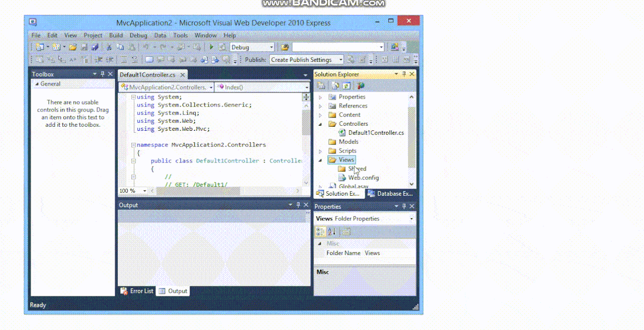The width and height of the screenshot is (644, 330).
Task: Collapse the Controllers folder node
Action: 320,124
